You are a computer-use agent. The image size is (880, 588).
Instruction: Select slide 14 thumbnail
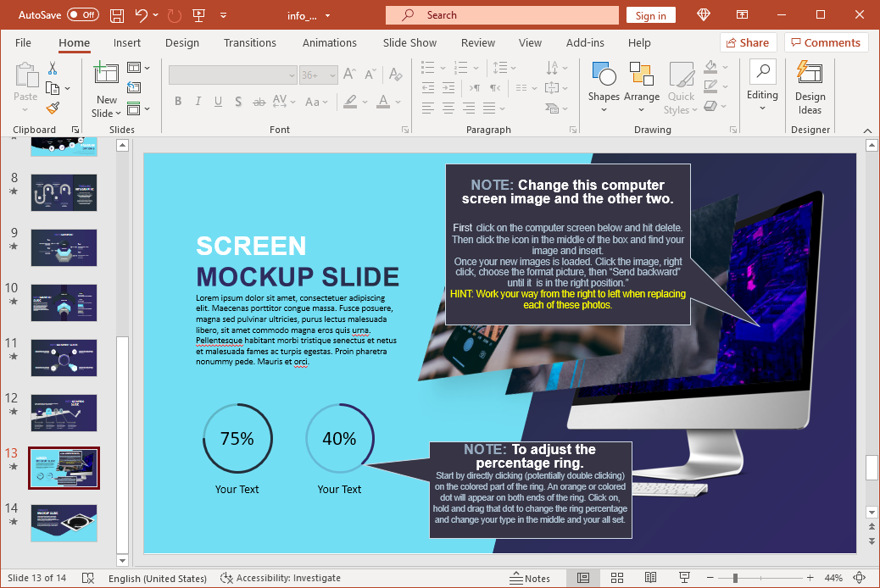point(64,523)
